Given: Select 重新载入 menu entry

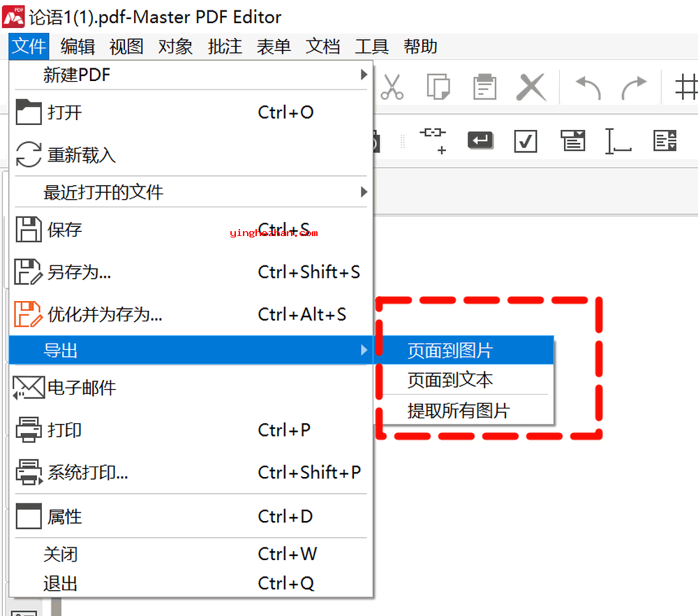Looking at the screenshot, I should (191, 154).
